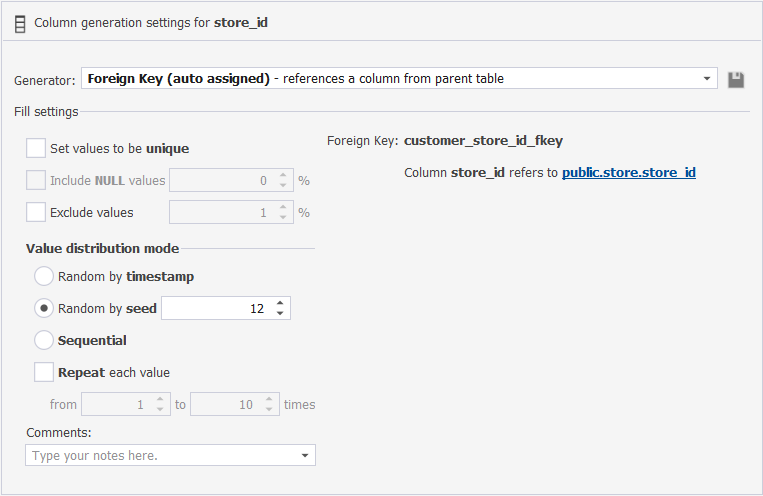763x496 pixels.
Task: Increase the seed value with up arrow
Action: [x=280, y=303]
